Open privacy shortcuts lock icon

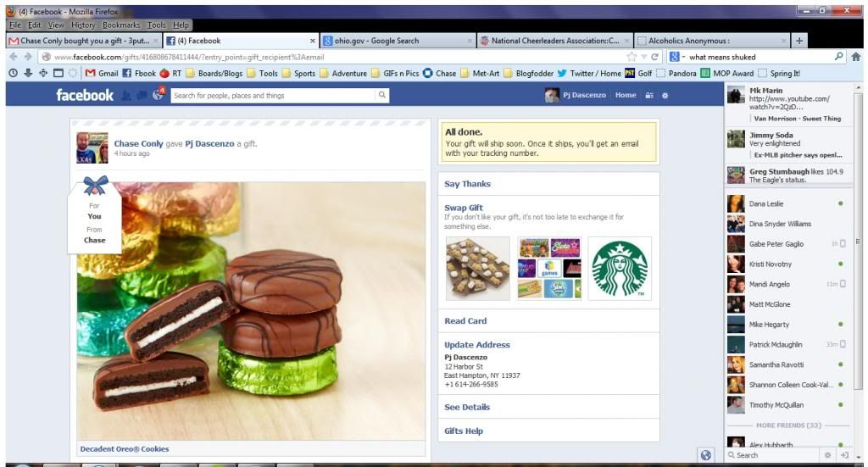[x=649, y=96]
